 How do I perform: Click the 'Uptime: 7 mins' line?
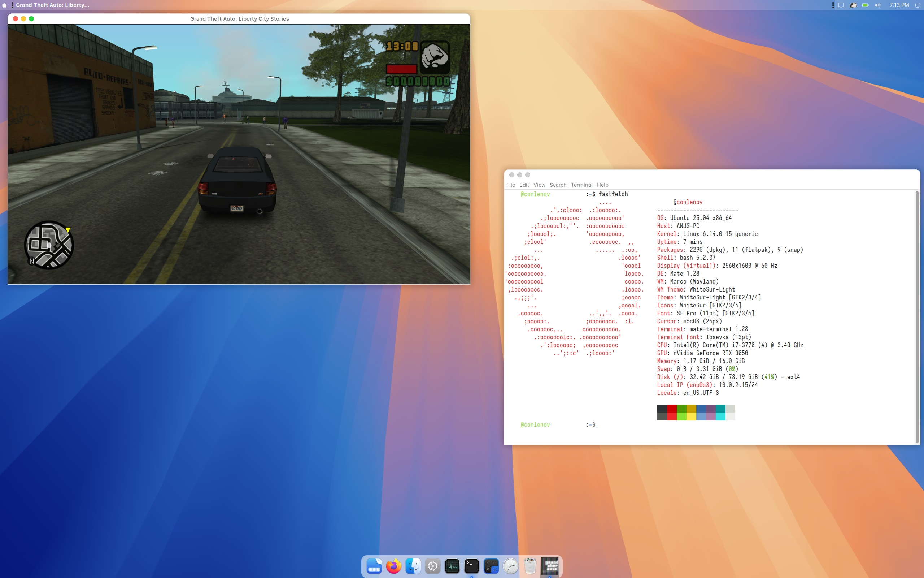tap(680, 242)
